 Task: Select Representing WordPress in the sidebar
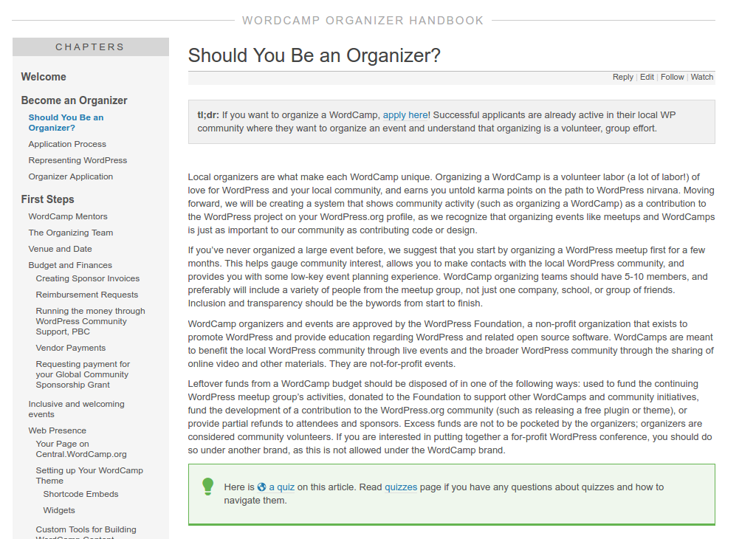pyautogui.click(x=78, y=160)
